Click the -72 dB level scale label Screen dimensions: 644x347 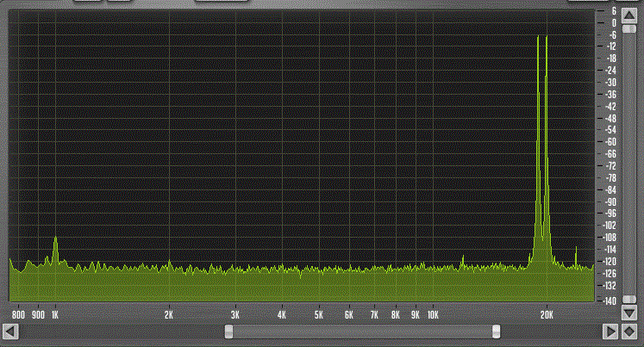click(610, 165)
